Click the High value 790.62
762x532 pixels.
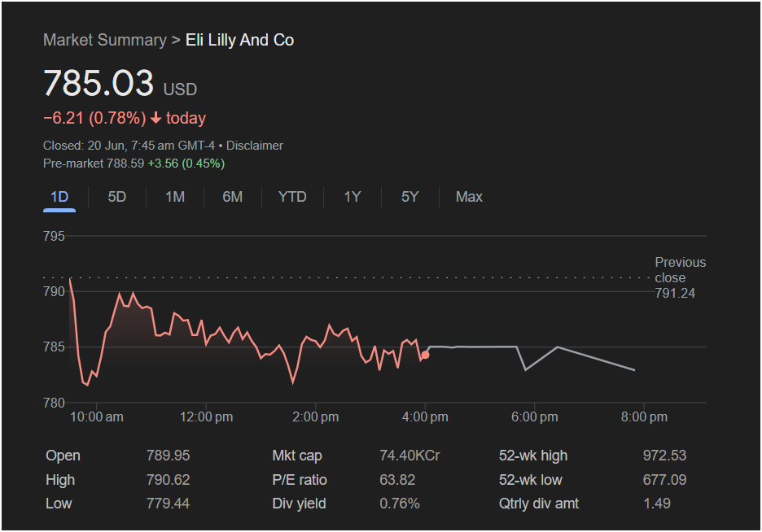[169, 480]
